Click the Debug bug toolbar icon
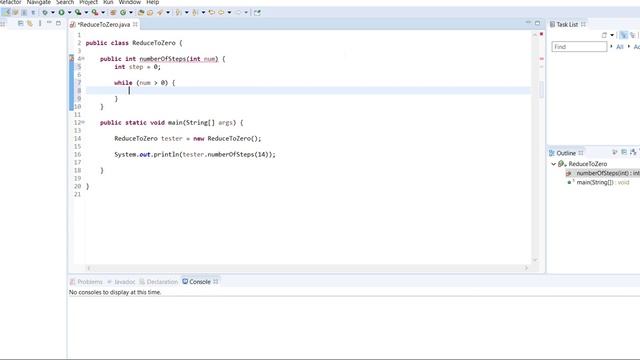The image size is (640, 360). [45, 12]
